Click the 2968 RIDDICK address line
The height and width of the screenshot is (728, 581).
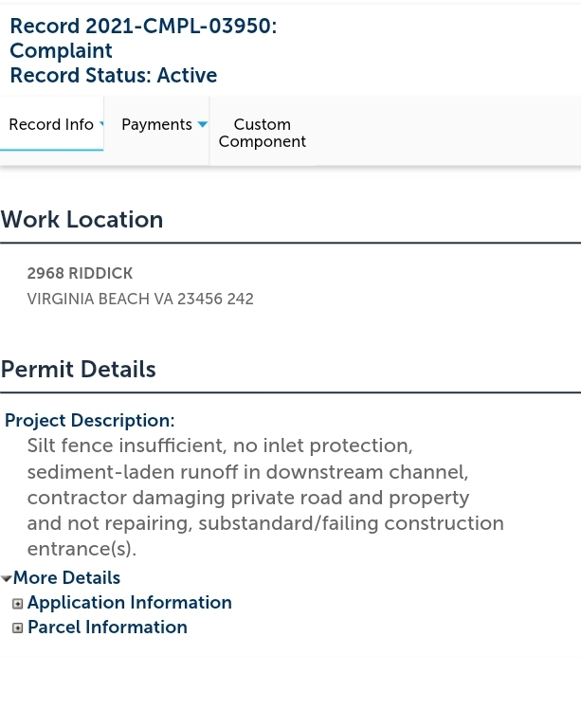point(80,273)
